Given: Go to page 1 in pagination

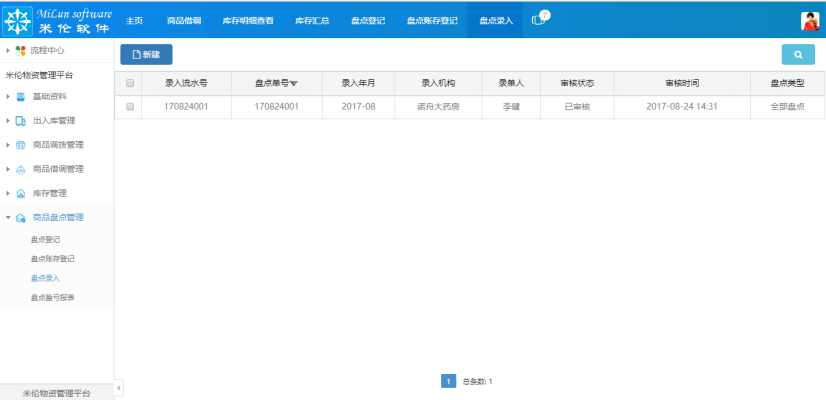Looking at the screenshot, I should [x=449, y=381].
